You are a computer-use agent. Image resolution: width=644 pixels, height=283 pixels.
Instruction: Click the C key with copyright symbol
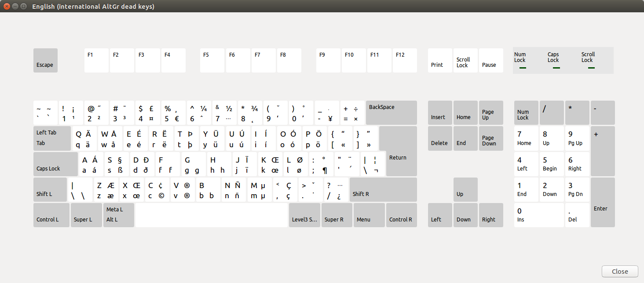pyautogui.click(x=157, y=189)
